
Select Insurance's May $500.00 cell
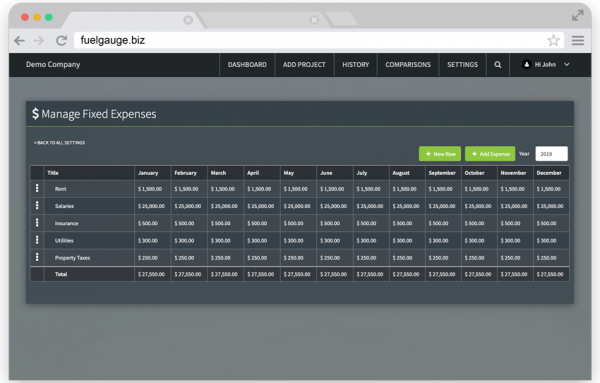pos(298,223)
